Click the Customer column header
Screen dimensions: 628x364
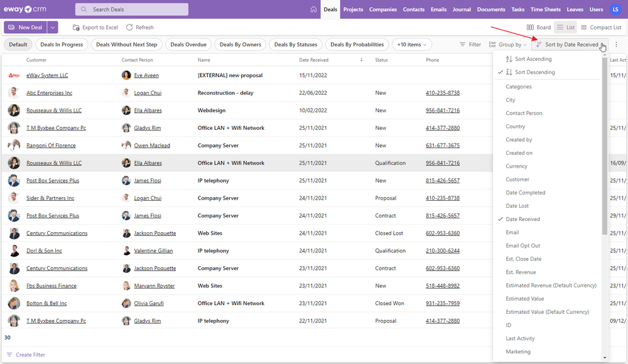point(36,60)
